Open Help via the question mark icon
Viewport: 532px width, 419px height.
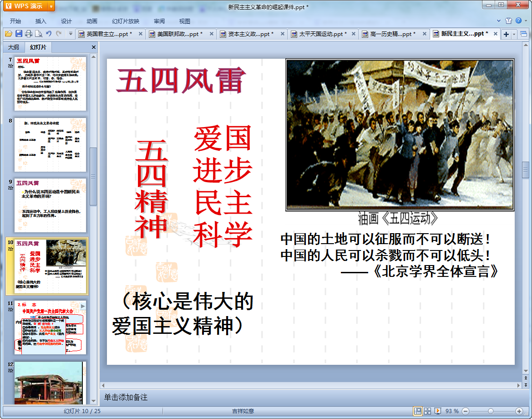[518, 20]
